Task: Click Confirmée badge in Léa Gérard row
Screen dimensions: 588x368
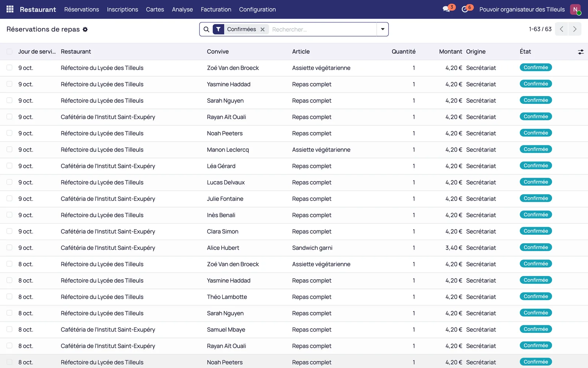Action: pyautogui.click(x=536, y=166)
